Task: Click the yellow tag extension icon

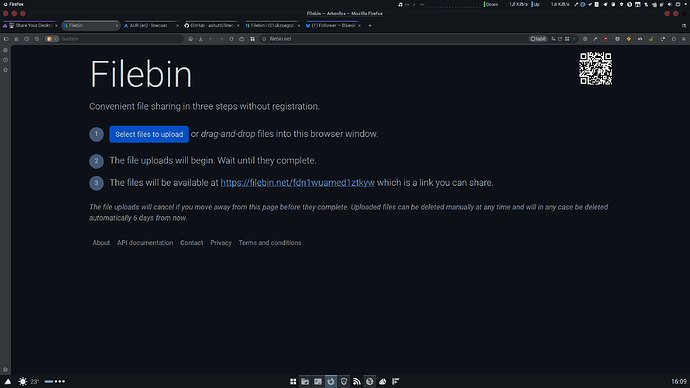Action: click(x=629, y=39)
